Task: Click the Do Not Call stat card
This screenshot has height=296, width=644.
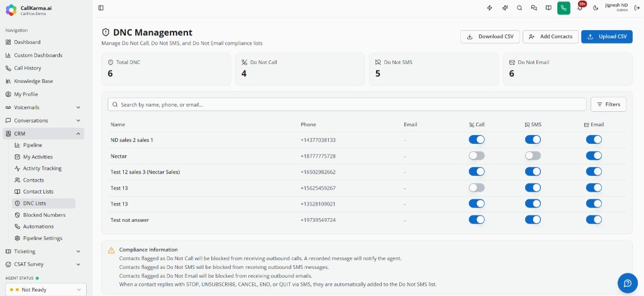Action: [300, 69]
